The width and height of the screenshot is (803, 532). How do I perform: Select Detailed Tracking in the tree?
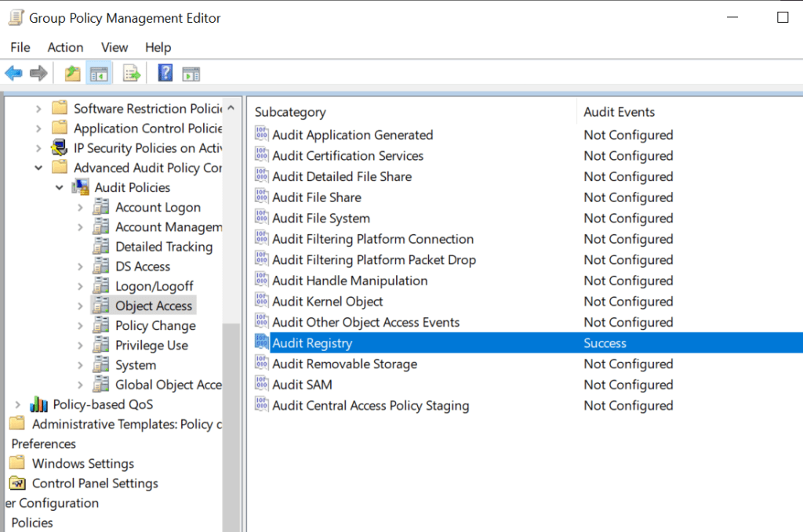pyautogui.click(x=164, y=247)
